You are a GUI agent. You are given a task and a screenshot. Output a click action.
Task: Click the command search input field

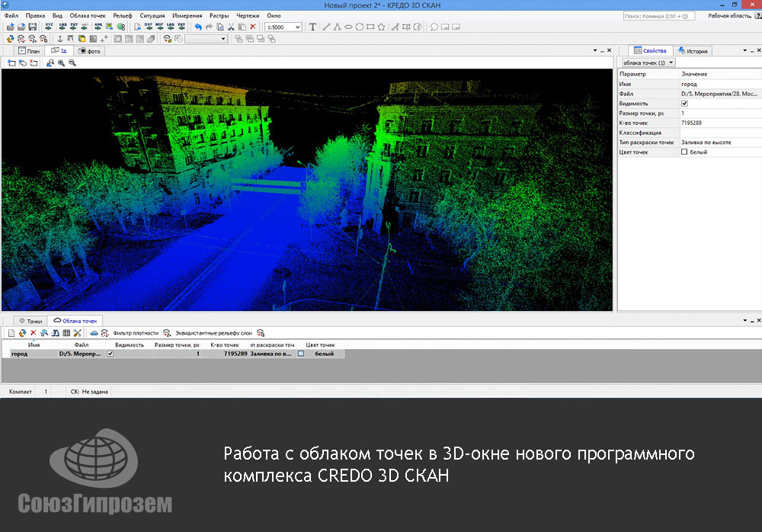point(658,16)
